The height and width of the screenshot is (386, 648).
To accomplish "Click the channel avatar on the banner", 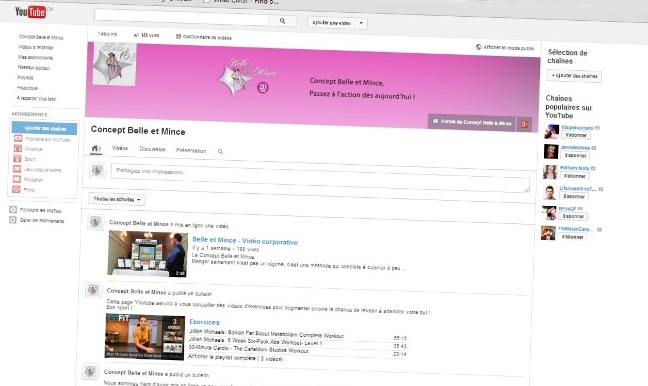I will pos(114,64).
